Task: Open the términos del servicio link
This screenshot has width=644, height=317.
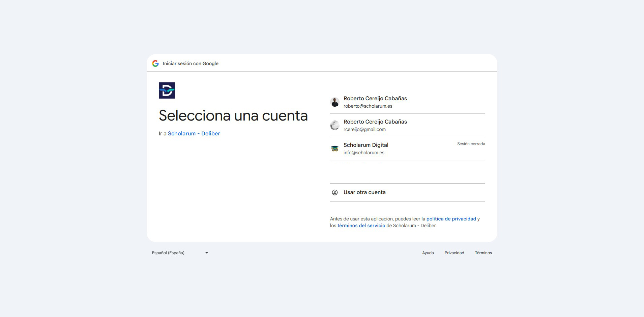Action: (x=361, y=226)
